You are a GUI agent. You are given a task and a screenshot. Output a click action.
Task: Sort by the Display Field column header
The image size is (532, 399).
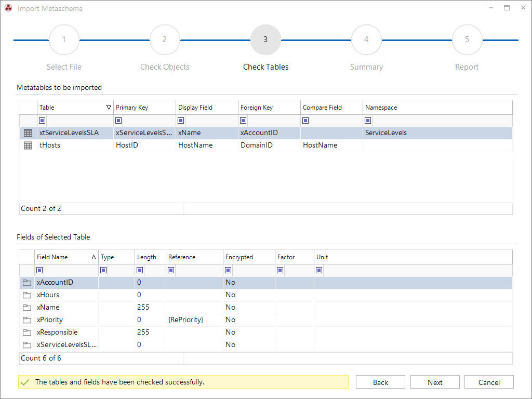207,108
